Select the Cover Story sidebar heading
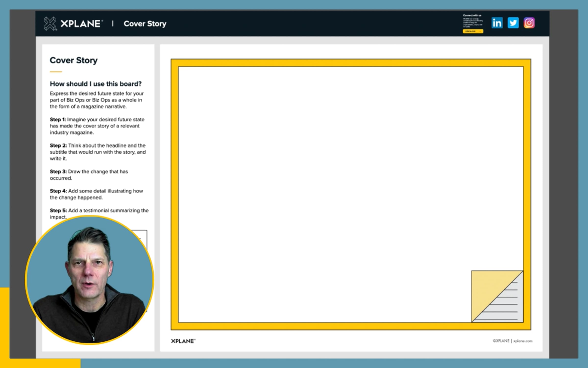Viewport: 588px width, 368px height. coord(73,60)
